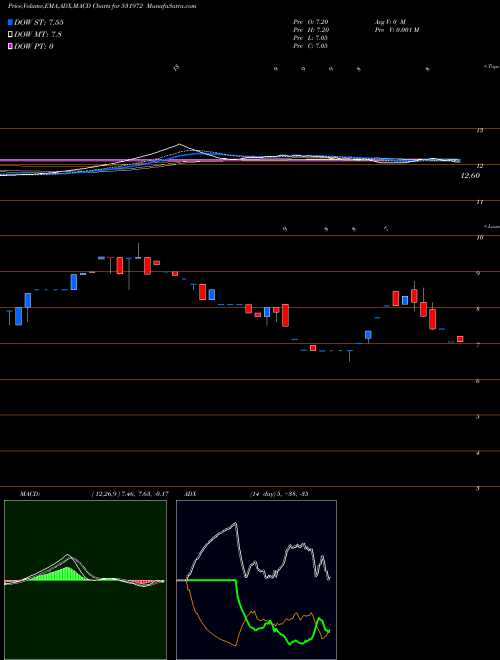The image size is (500, 660).
Task: Click the Pre L: 7.03 value
Action: tap(311, 38)
